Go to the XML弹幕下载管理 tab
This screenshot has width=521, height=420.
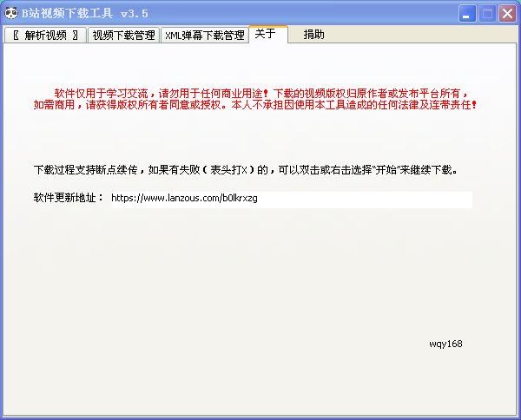click(x=205, y=35)
